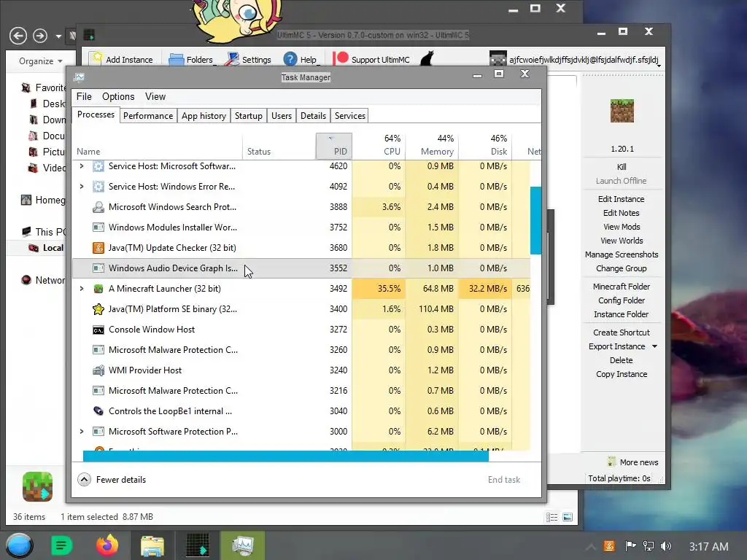The height and width of the screenshot is (560, 747).
Task: Sort by CPU column header
Action: 379,146
